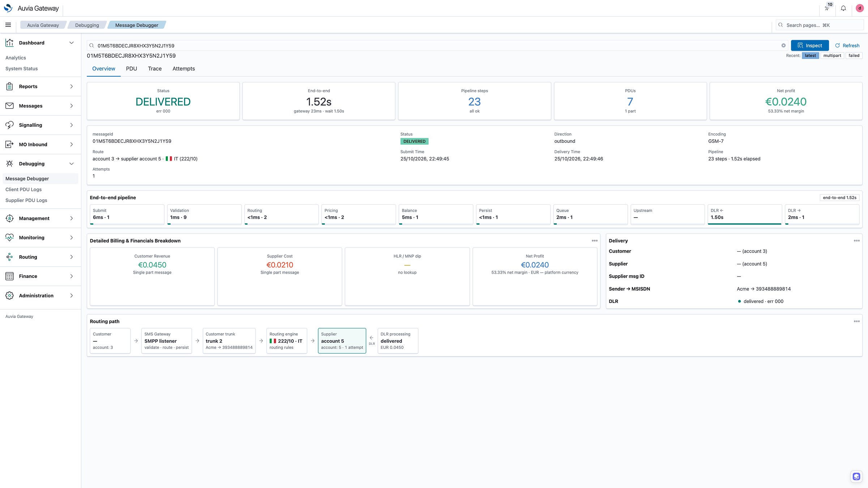Click the Monitoring heartbeat icon
The image size is (868, 488).
(9, 237)
